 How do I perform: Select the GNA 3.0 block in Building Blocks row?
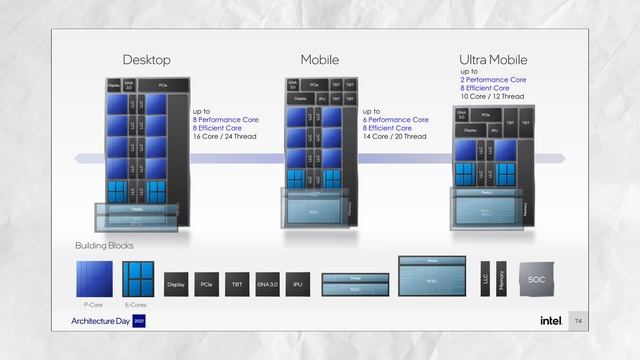pyautogui.click(x=268, y=284)
